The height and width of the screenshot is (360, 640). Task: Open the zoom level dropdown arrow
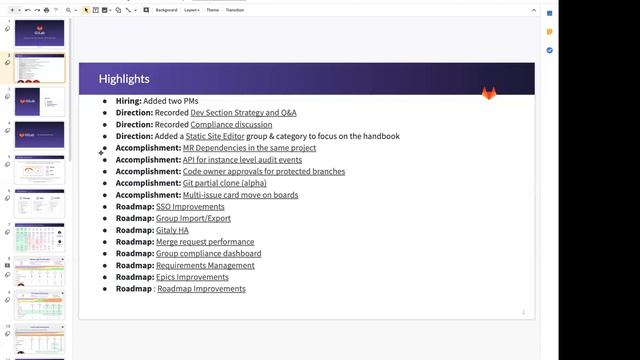pos(76,10)
